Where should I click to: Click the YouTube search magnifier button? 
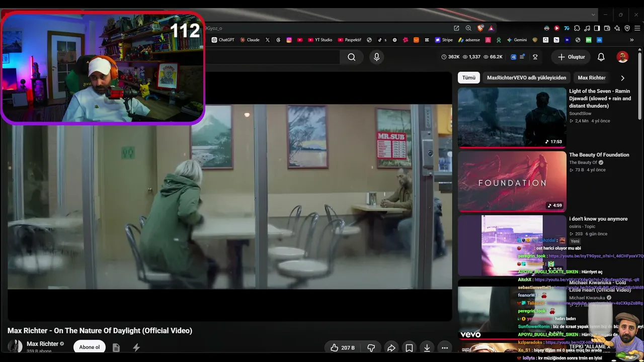point(352,57)
